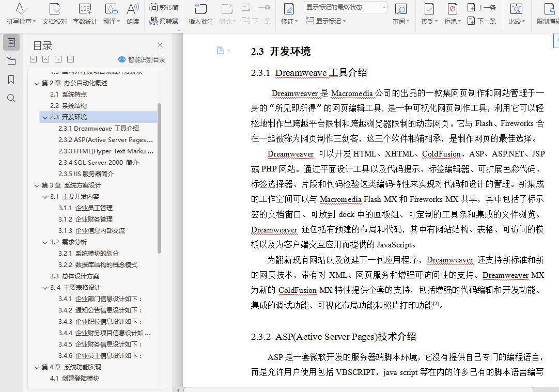Open the review pane (审阅) icon
This screenshot has width=559, height=392.
click(x=401, y=9)
